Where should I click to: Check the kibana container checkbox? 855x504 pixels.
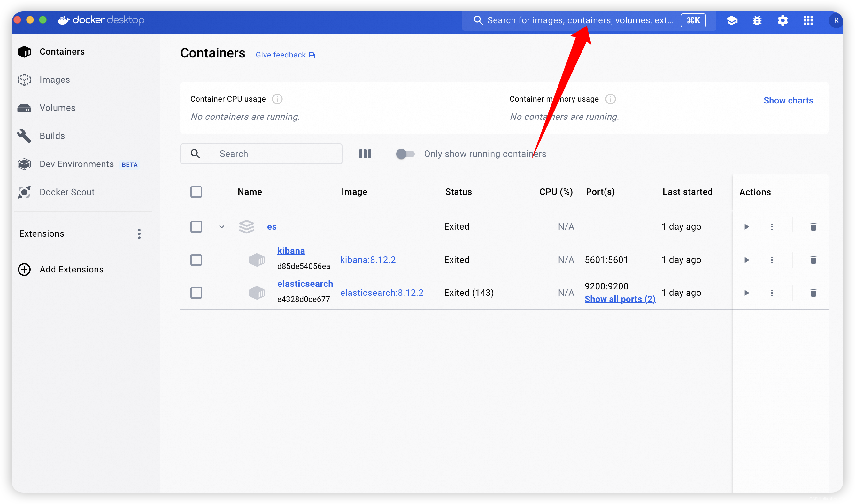(196, 260)
